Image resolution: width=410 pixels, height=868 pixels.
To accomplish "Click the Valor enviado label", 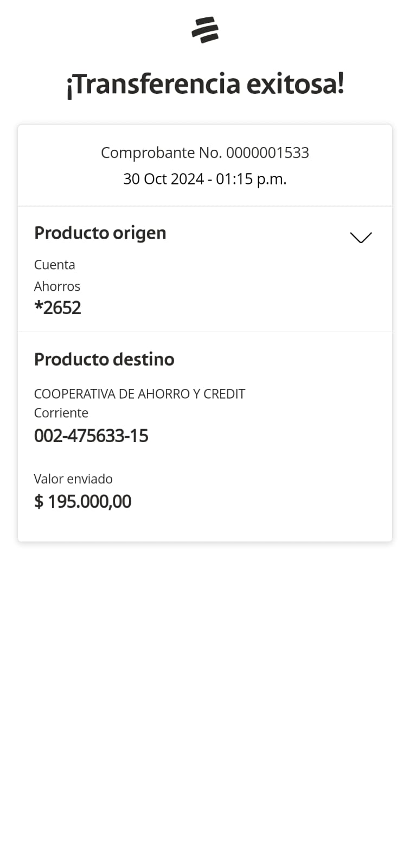I will pyautogui.click(x=73, y=479).
